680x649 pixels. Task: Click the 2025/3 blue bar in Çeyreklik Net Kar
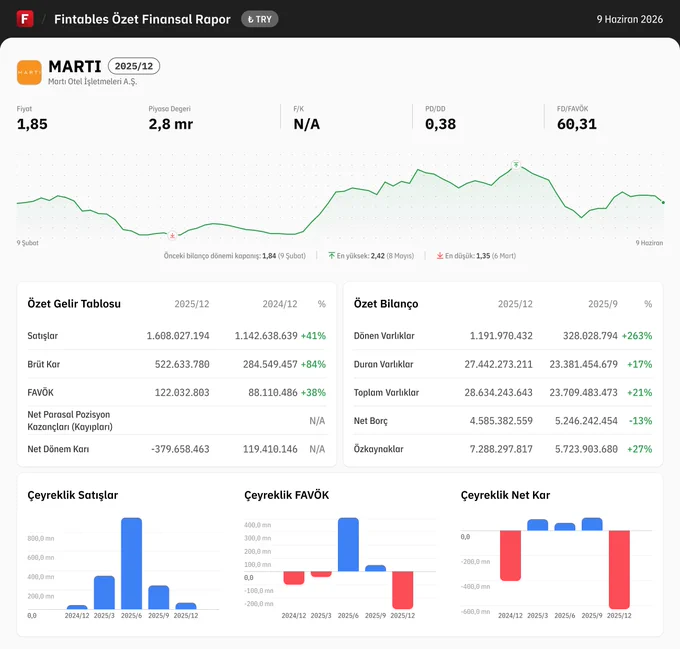pyautogui.click(x=538, y=525)
